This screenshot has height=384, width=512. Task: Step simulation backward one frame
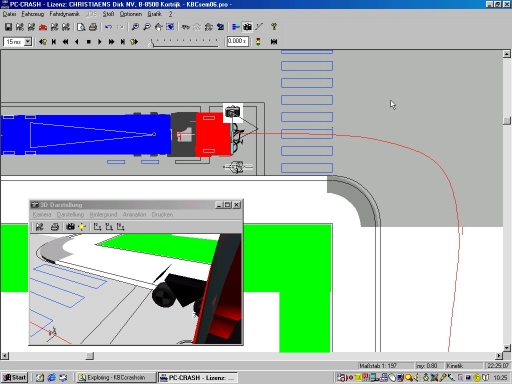pyautogui.click(x=77, y=42)
